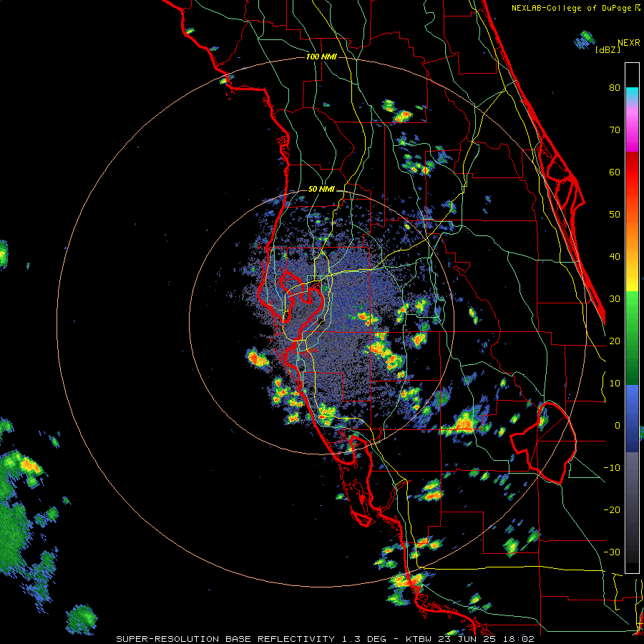
Task: Click the 70 value on the dBZ scale
Action: coord(615,130)
